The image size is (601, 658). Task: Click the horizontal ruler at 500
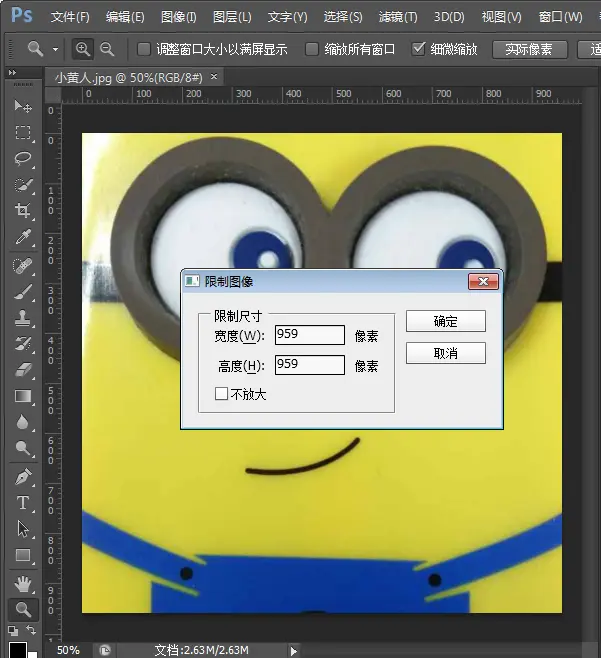click(343, 94)
